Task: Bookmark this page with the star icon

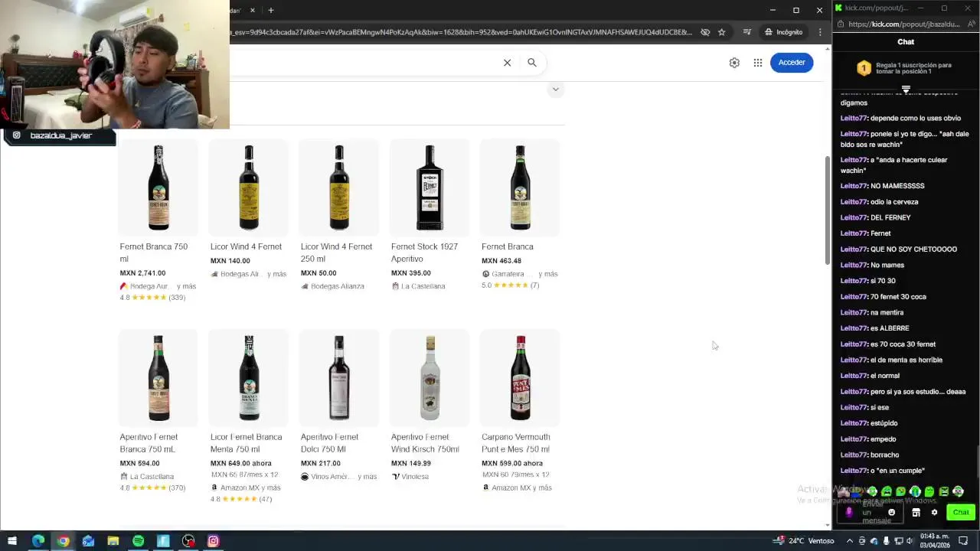Action: pyautogui.click(x=721, y=32)
